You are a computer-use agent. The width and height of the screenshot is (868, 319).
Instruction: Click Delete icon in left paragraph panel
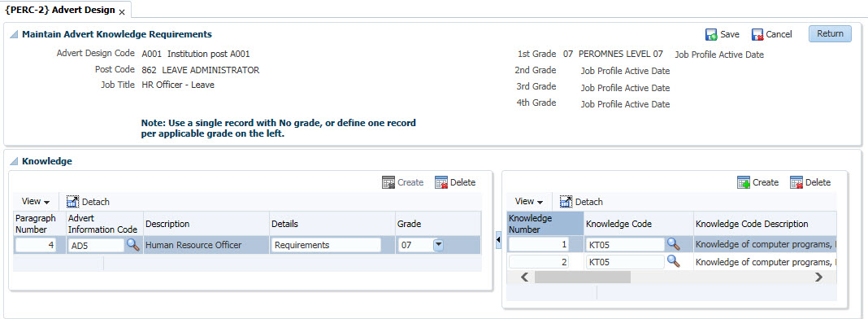[x=441, y=182]
